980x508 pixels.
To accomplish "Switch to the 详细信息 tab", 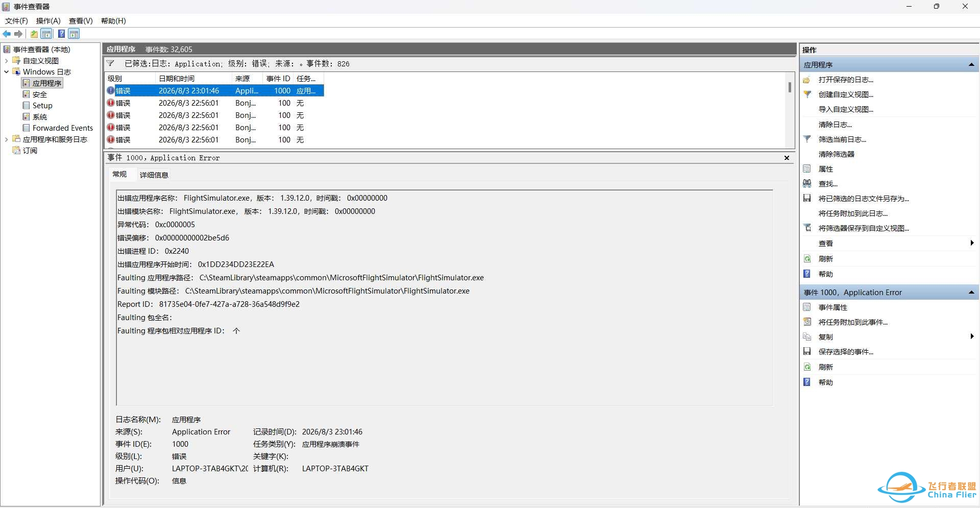I will pos(154,175).
